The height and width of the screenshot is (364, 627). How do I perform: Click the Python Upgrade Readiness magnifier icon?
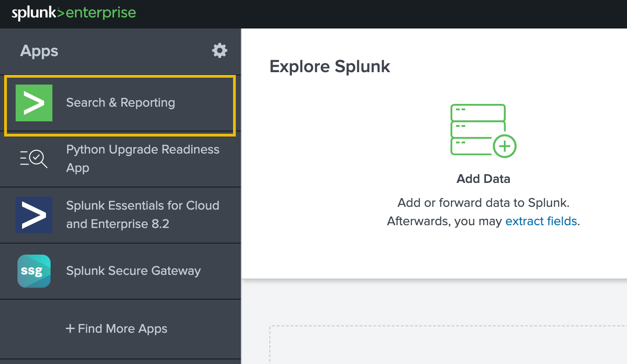[x=34, y=159]
